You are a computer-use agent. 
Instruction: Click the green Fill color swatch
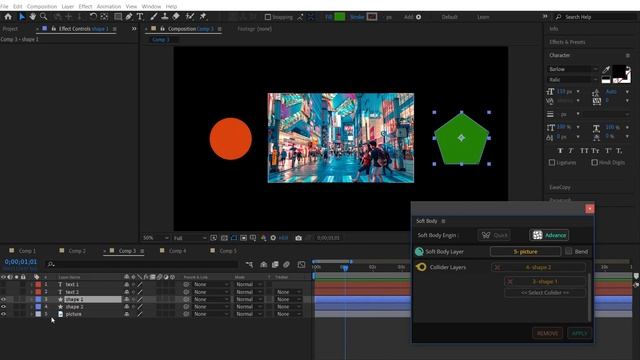click(x=340, y=17)
